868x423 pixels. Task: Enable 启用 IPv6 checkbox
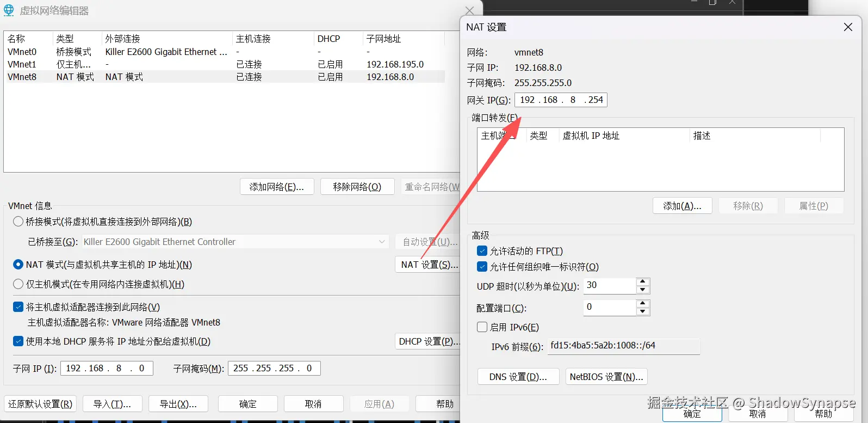tap(482, 327)
